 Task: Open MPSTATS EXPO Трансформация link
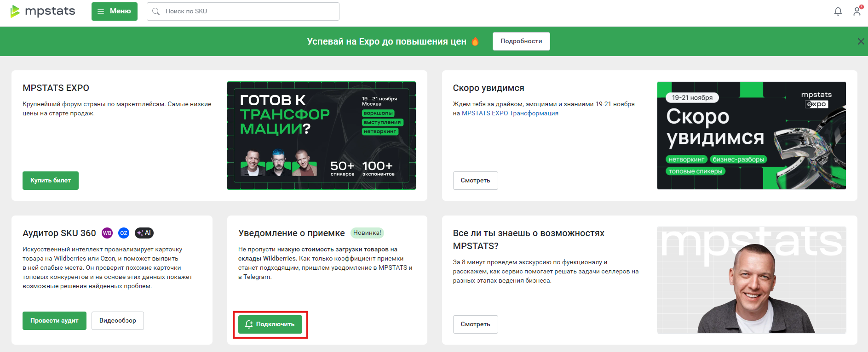510,114
